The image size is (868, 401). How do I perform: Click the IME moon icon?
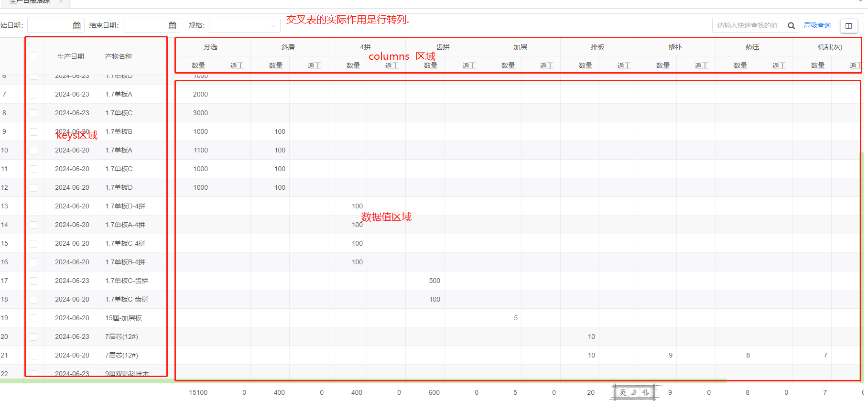(x=634, y=392)
